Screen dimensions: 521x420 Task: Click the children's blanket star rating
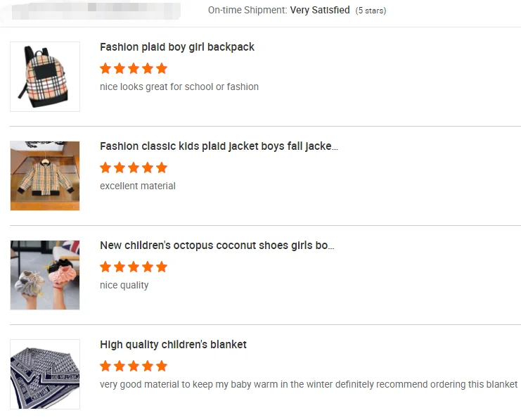[134, 366]
